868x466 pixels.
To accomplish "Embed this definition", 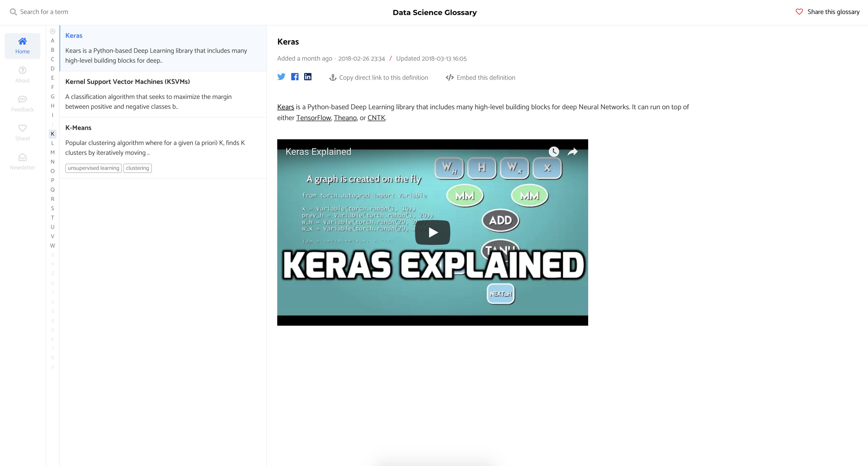I will point(480,77).
